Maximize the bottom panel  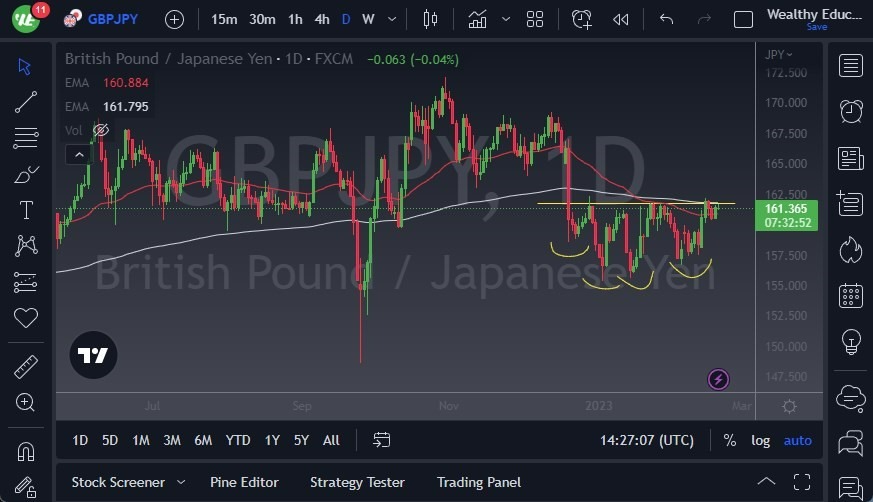(x=802, y=482)
